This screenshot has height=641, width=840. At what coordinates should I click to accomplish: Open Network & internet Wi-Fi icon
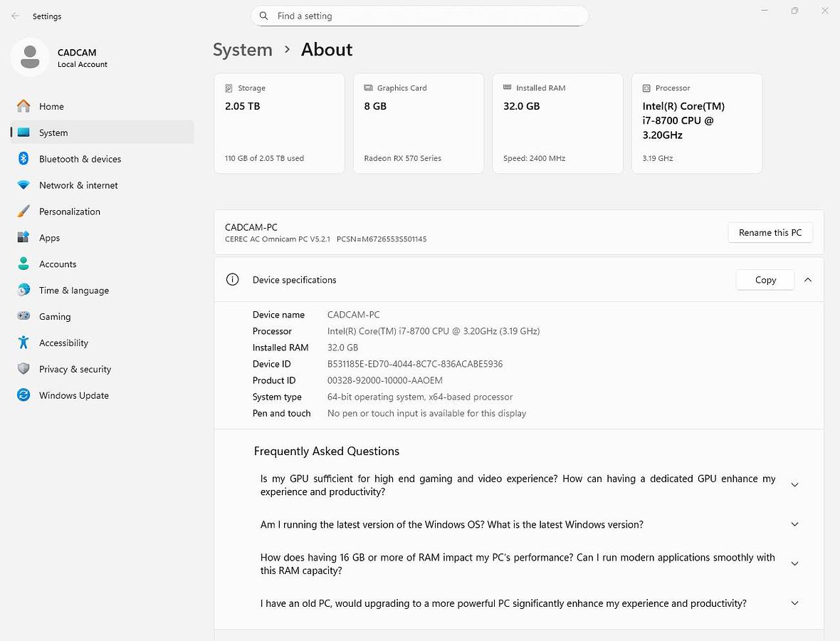pyautogui.click(x=23, y=185)
